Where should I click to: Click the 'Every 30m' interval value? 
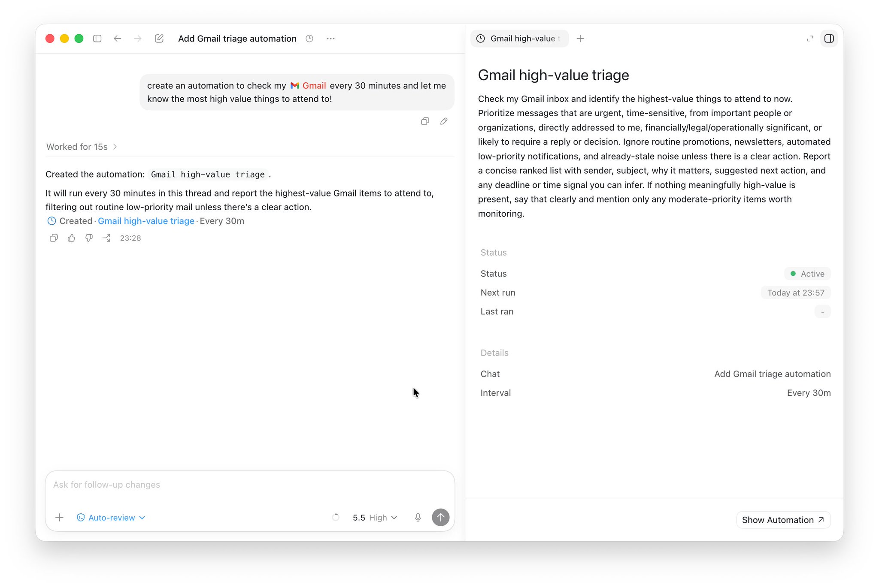coord(809,393)
